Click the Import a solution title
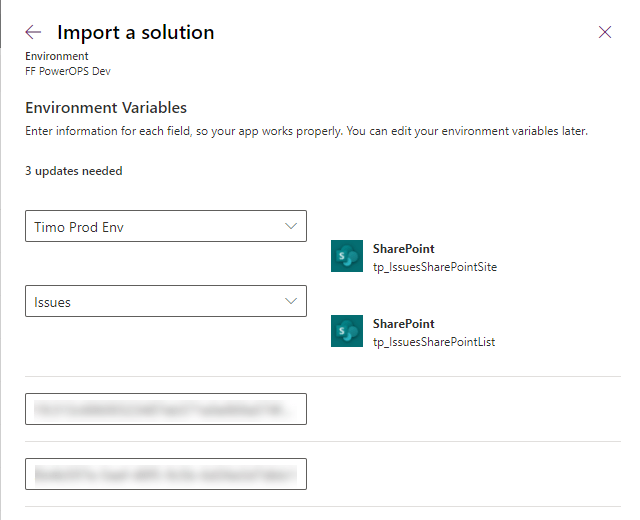Viewport: 640px width, 520px height. (135, 32)
